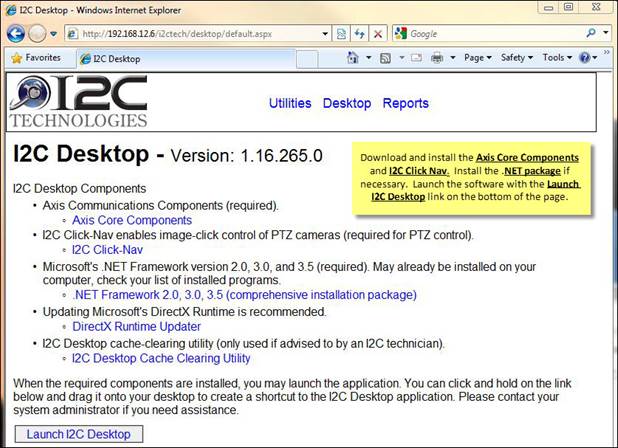The width and height of the screenshot is (618, 448).
Task: Expand the address bar history dropdown
Action: pos(325,34)
